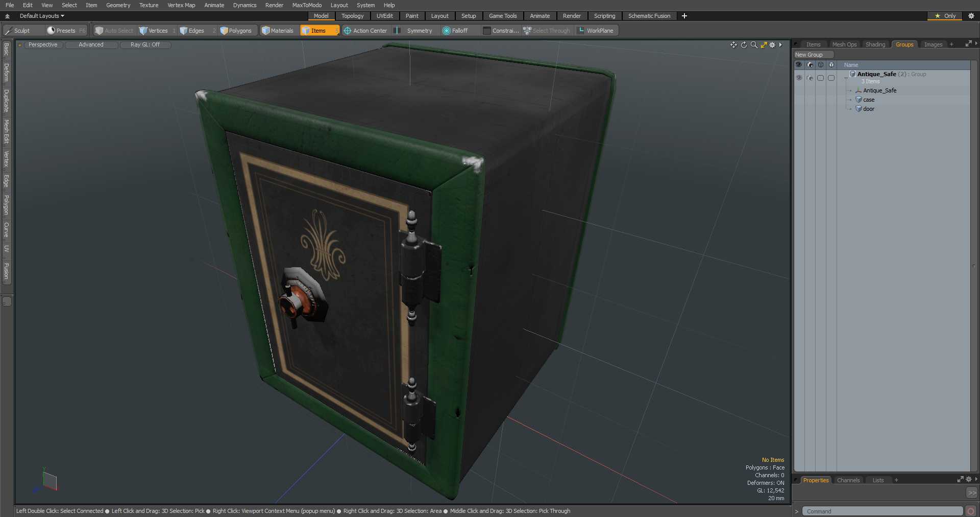Open application settings gear at top right
Image resolution: width=980 pixels, height=517 pixels.
click(x=971, y=16)
